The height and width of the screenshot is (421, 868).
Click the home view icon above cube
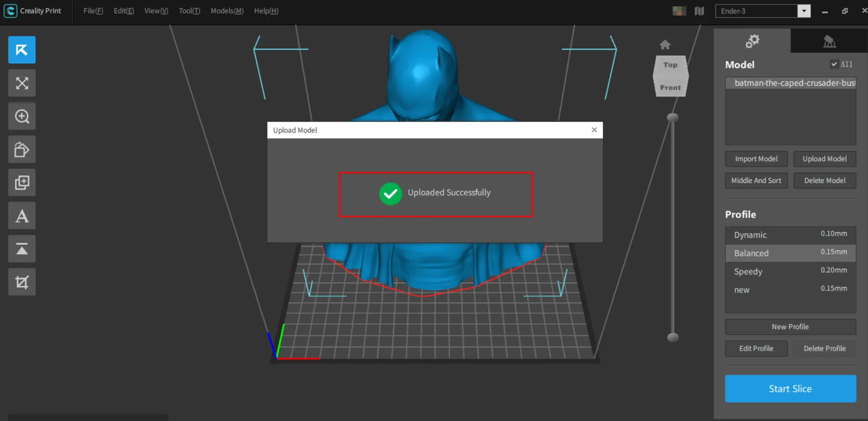pos(665,44)
